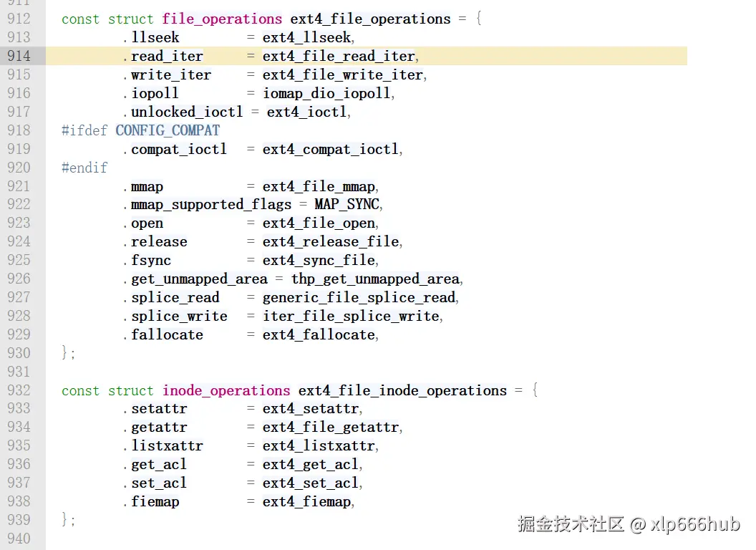Click the ext4_fallocate function name
Image resolution: width=756 pixels, height=550 pixels.
click(319, 334)
